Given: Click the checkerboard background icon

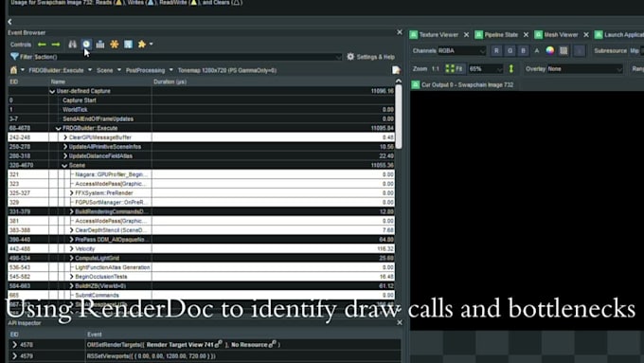Looking at the screenshot, I should (x=563, y=50).
